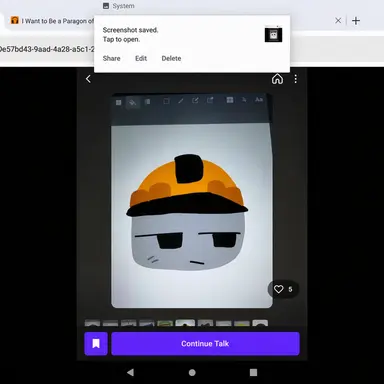
Task: Open a new browser tab
Action: click(x=356, y=21)
